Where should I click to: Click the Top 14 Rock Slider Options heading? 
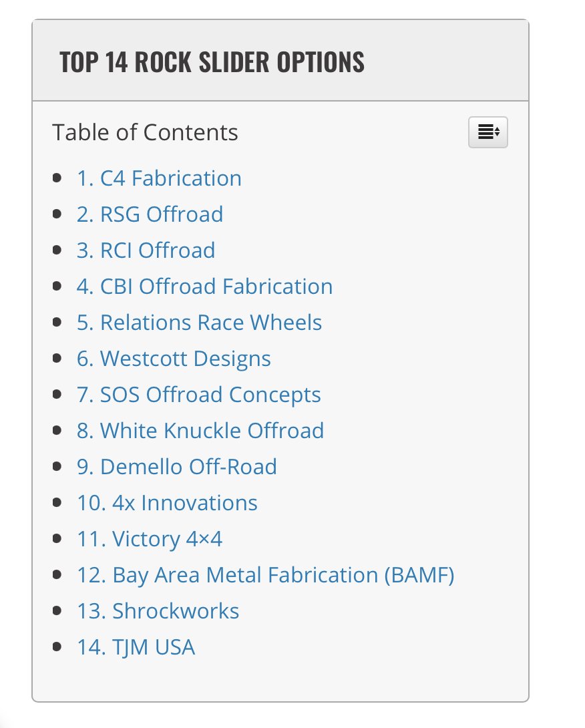tap(212, 61)
